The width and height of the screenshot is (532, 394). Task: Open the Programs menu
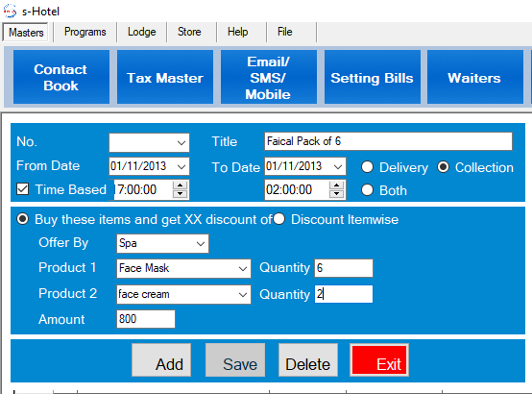click(85, 32)
